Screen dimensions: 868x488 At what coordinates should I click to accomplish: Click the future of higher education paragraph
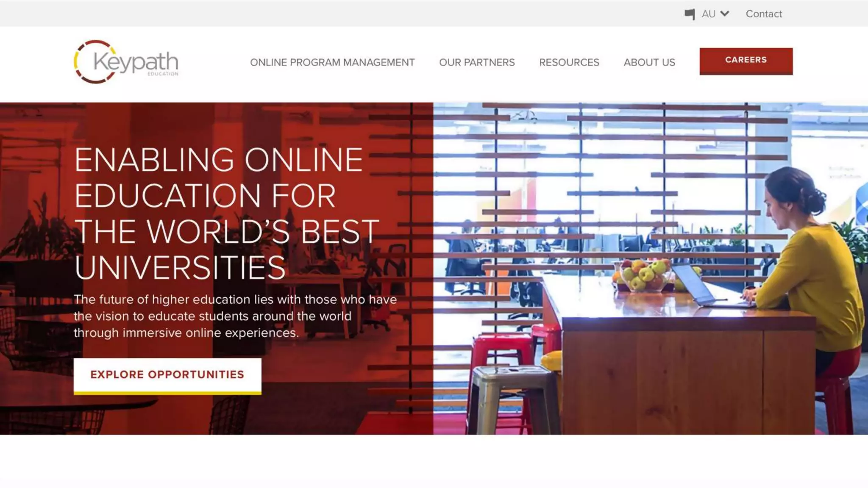tap(235, 316)
